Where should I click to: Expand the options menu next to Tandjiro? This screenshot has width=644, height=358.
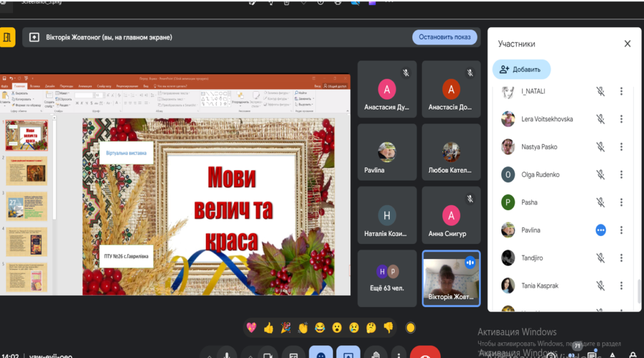pos(621,258)
